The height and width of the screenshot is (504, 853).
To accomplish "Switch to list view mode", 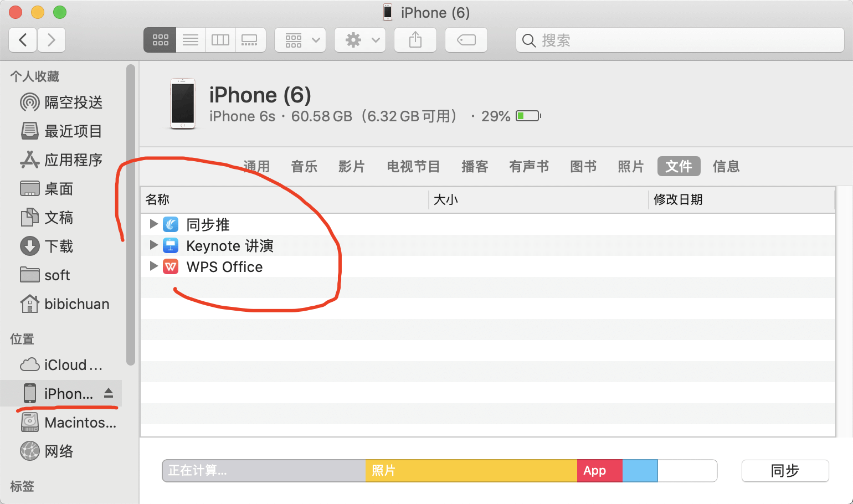I will [x=191, y=40].
